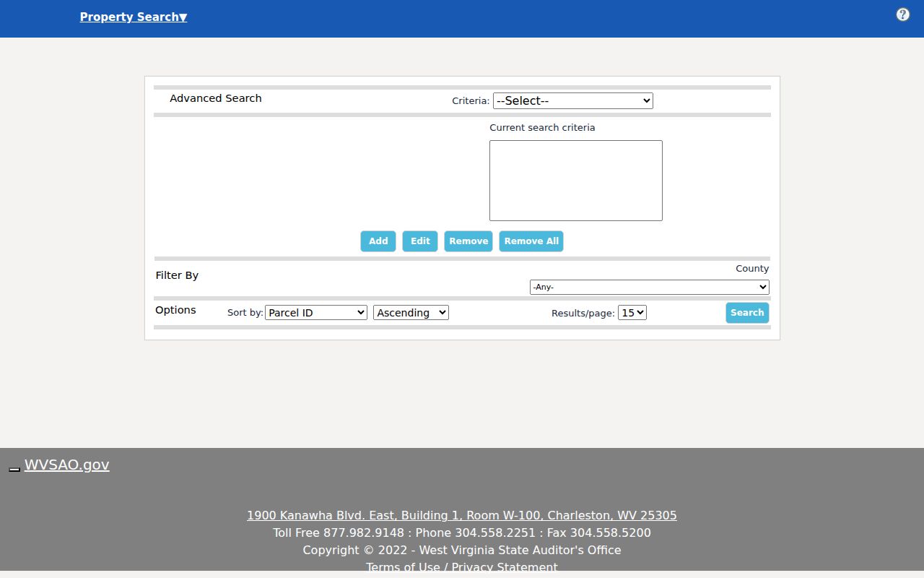This screenshot has height=578, width=924.
Task: Visit the WVSAO.gov link
Action: click(x=67, y=465)
